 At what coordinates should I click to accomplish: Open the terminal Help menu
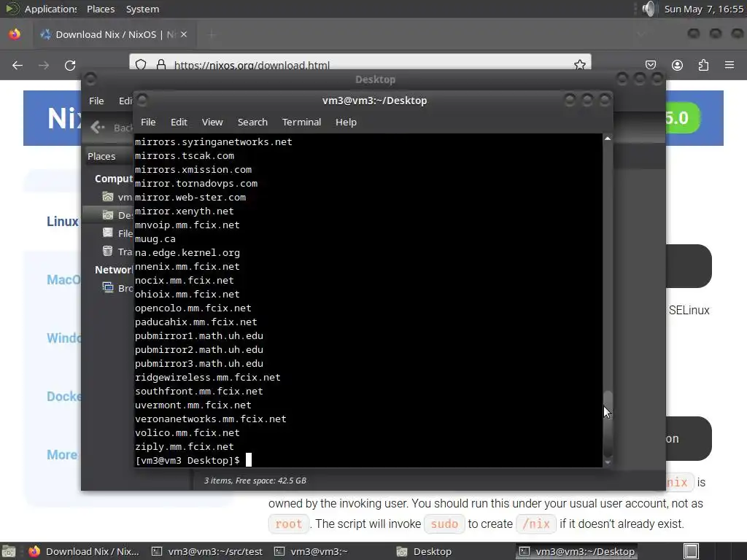pyautogui.click(x=346, y=122)
